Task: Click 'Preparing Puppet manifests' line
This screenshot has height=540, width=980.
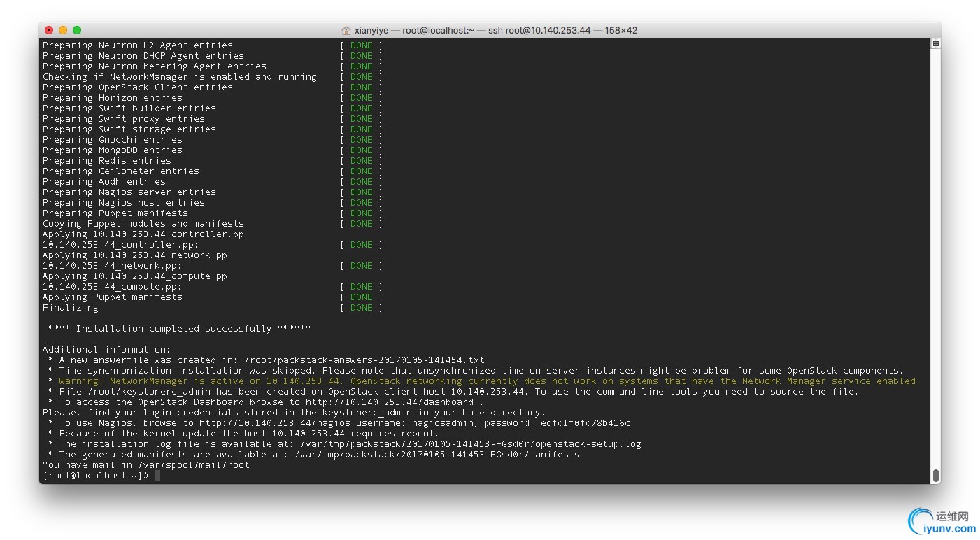Action: point(115,213)
